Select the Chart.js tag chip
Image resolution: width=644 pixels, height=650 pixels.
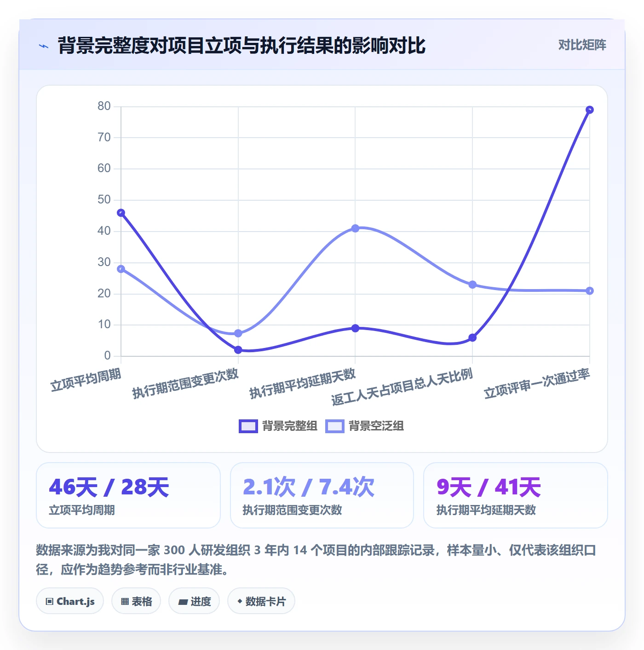click(70, 601)
